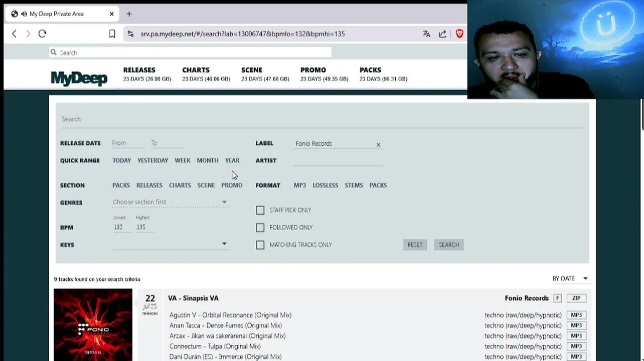644x361 pixels.
Task: Open the By Date sort dropdown
Action: (x=570, y=278)
